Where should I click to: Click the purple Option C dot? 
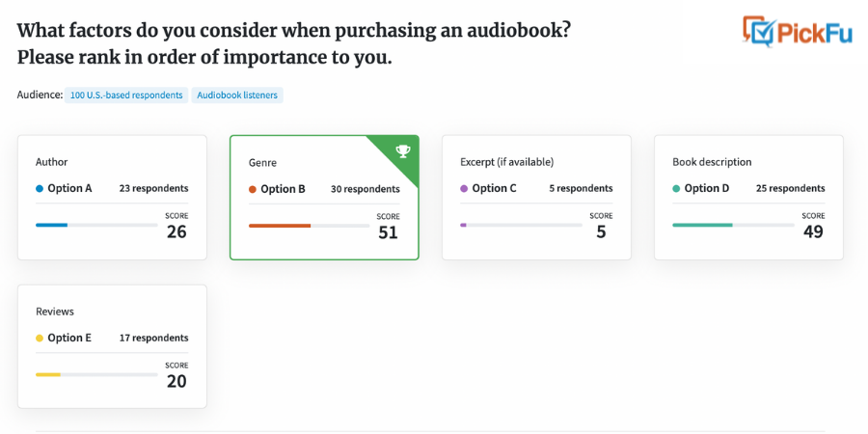pyautogui.click(x=464, y=189)
